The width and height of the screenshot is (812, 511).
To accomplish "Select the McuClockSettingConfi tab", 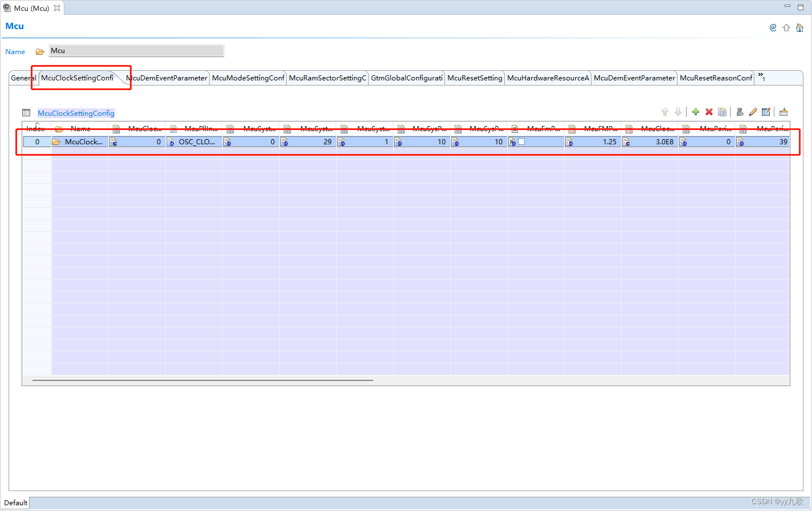I will (77, 78).
